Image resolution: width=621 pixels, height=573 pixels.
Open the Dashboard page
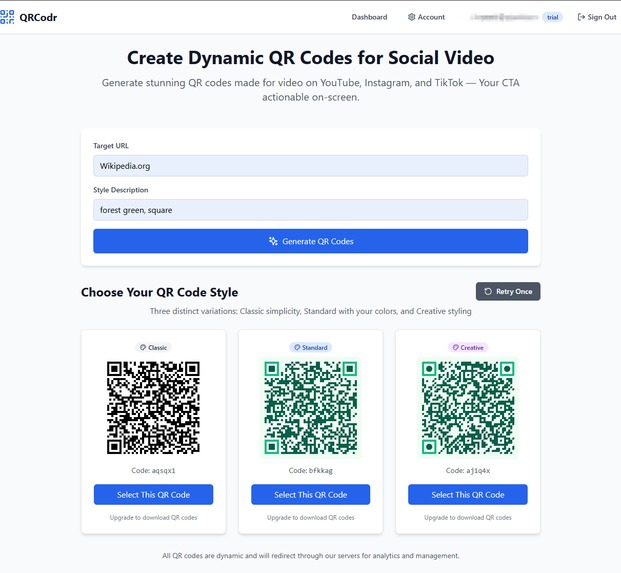point(369,17)
